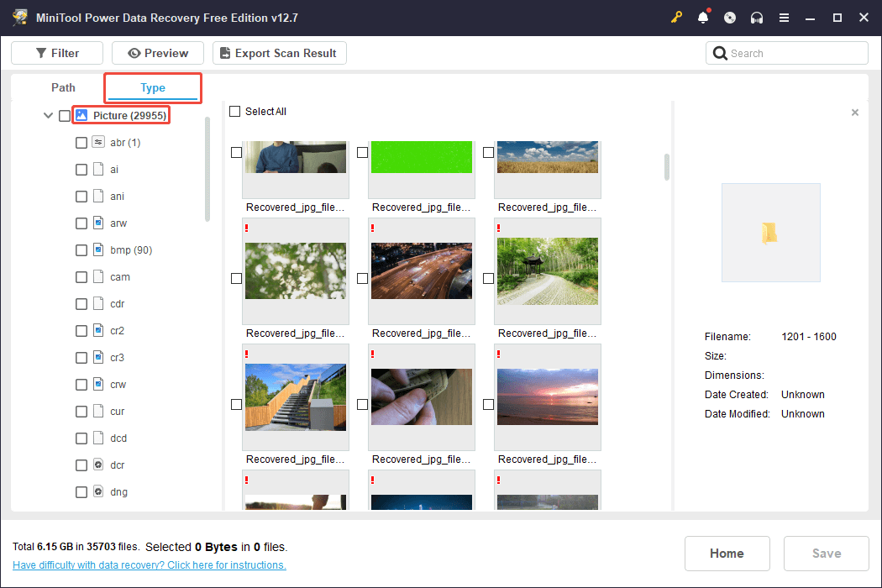Viewport: 882px width, 588px height.
Task: Open the notifications bell icon
Action: [x=703, y=18]
